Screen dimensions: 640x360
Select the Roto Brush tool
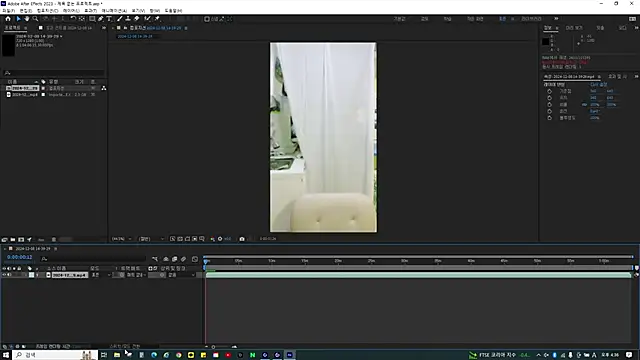coord(147,19)
